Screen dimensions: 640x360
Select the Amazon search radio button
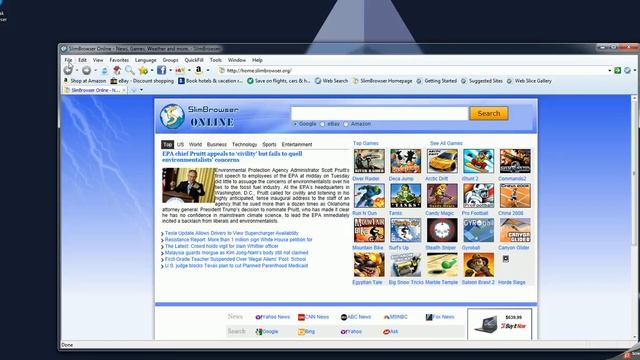pos(346,124)
